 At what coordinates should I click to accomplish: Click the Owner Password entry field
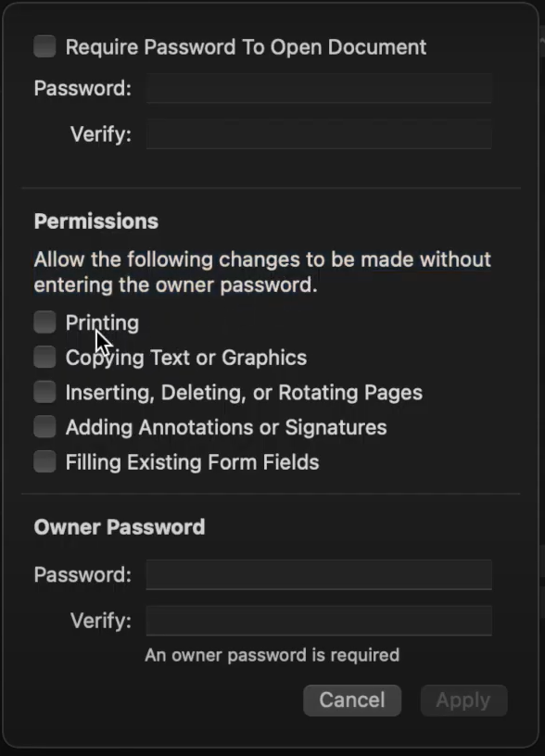[319, 574]
